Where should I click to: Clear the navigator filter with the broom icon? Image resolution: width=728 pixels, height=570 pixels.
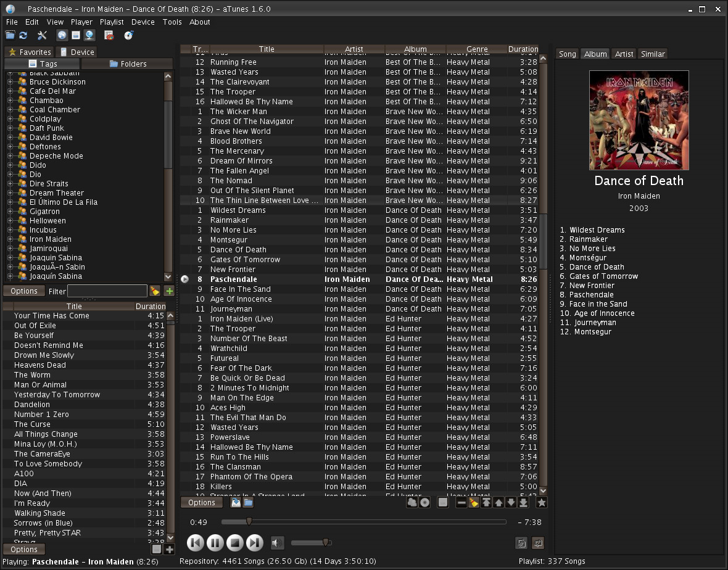click(155, 291)
